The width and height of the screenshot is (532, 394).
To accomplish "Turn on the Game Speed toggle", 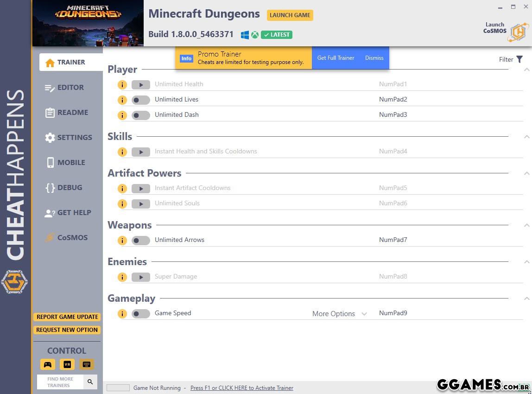I will coord(140,313).
